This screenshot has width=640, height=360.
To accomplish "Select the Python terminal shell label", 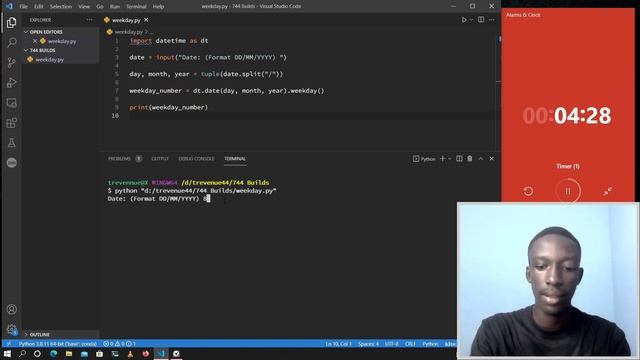I will (424, 158).
